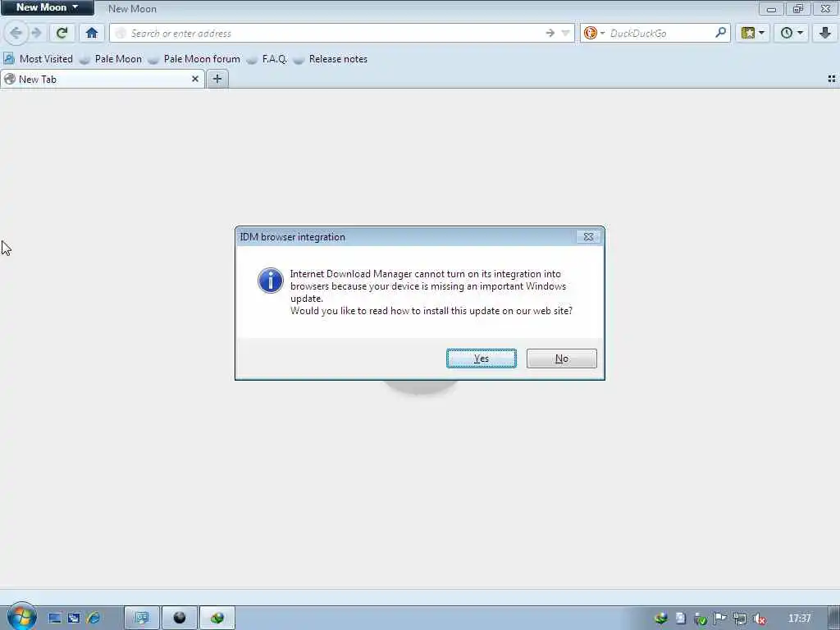Click the tab groups grid icon

click(832, 79)
